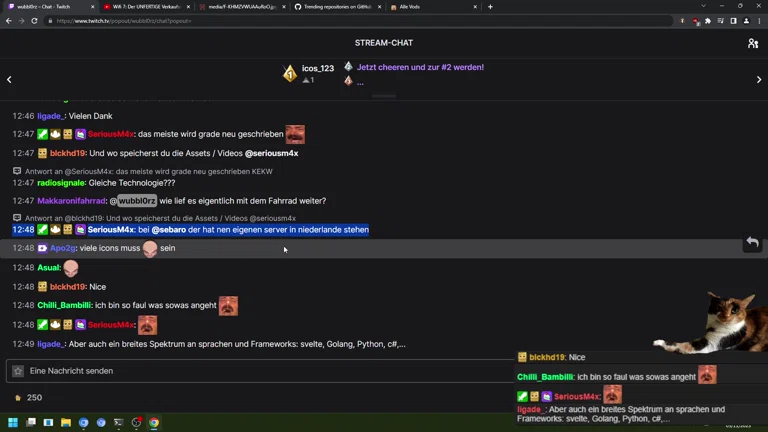Open a new browser tab
Image resolution: width=768 pixels, height=432 pixels.
[489, 7]
